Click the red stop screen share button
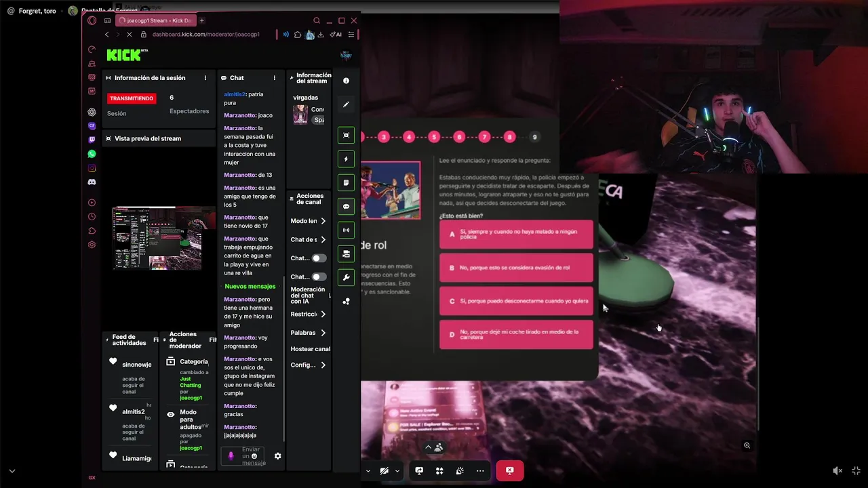868x488 pixels. [509, 471]
